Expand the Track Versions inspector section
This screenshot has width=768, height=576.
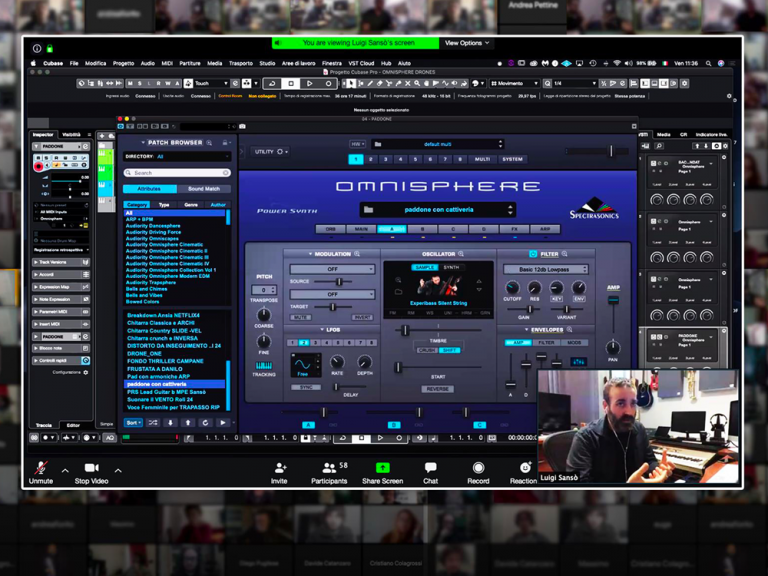(x=61, y=262)
